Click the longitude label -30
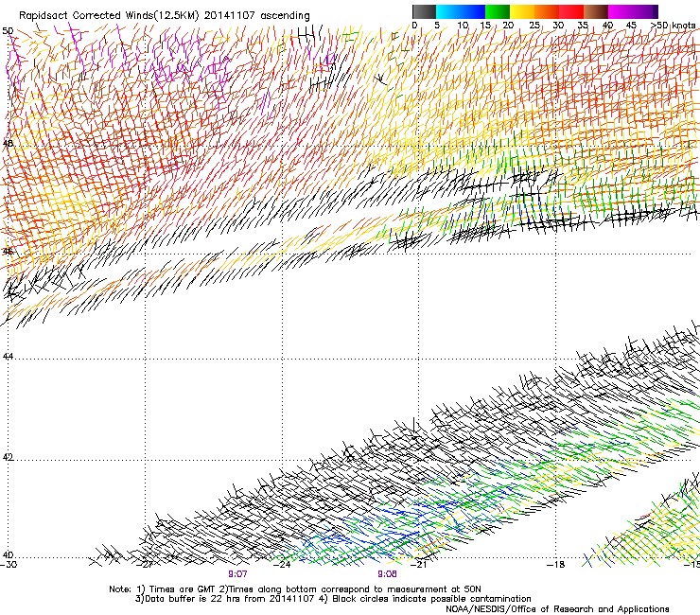 click(x=9, y=565)
